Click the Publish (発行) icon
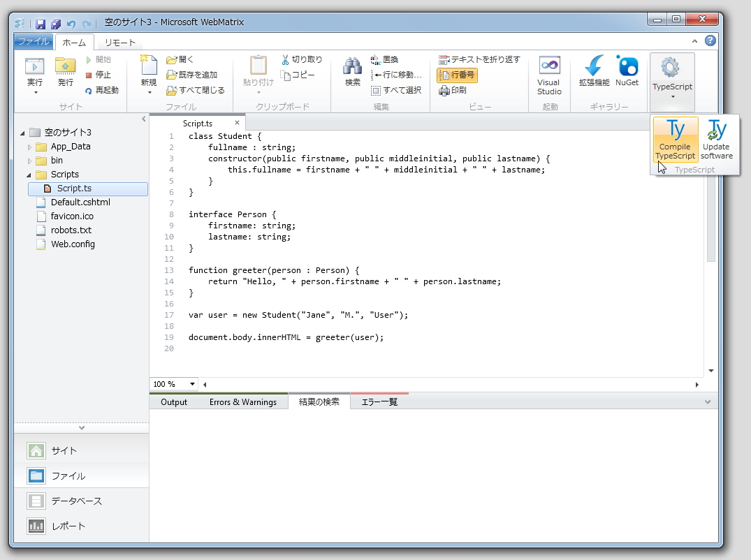The image size is (751, 560). [65, 66]
